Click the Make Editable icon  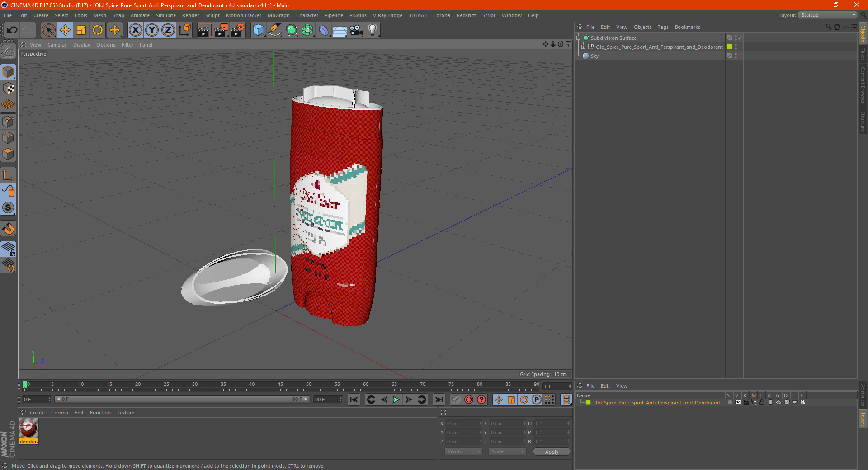tap(8, 52)
